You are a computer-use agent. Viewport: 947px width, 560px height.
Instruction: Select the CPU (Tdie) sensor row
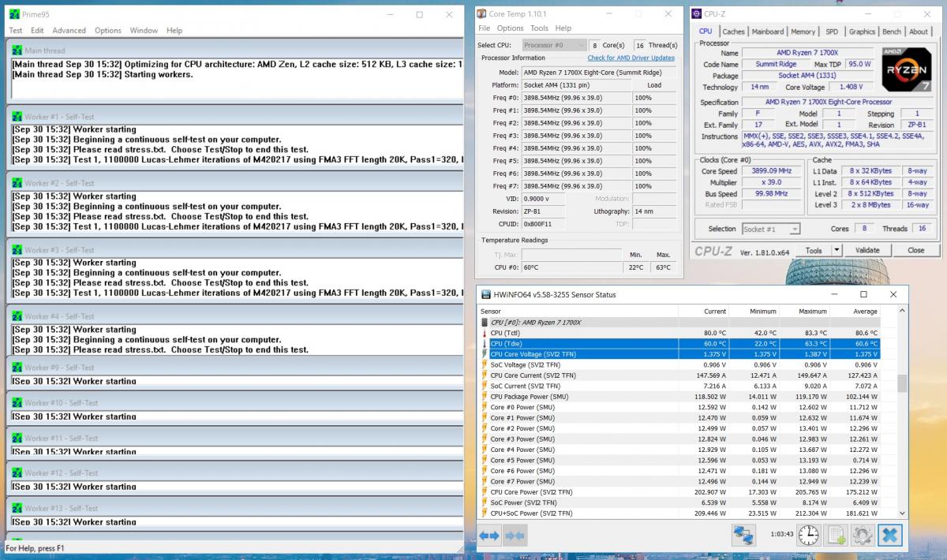679,344
